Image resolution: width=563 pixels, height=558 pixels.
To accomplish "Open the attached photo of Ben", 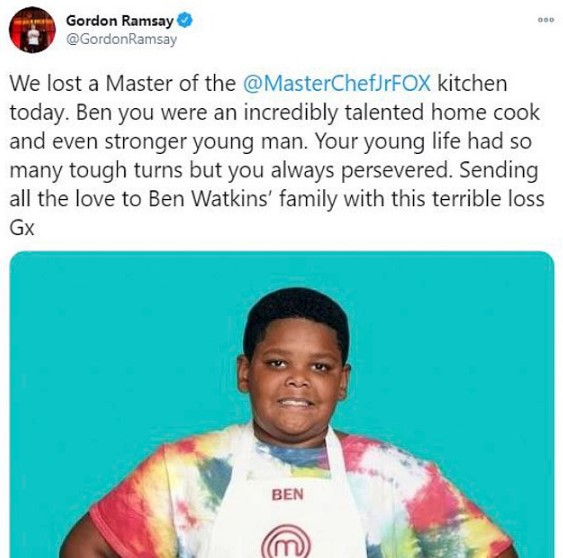I will click(282, 405).
